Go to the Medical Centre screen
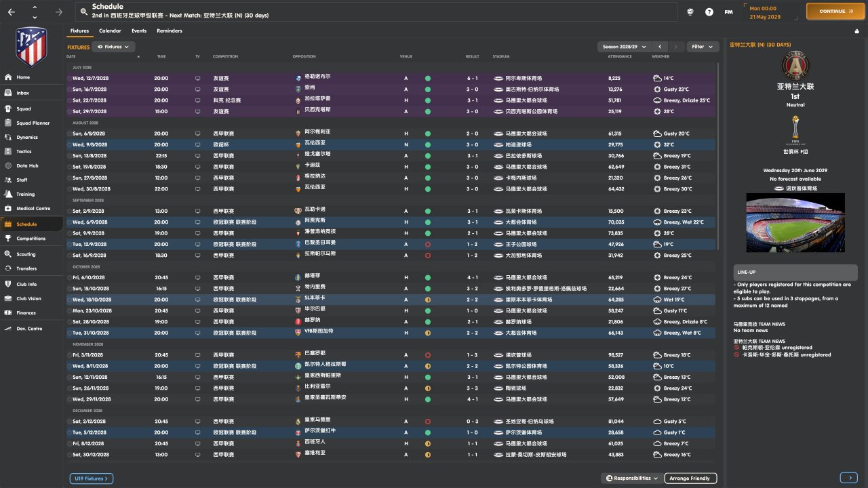 pyautogui.click(x=33, y=209)
